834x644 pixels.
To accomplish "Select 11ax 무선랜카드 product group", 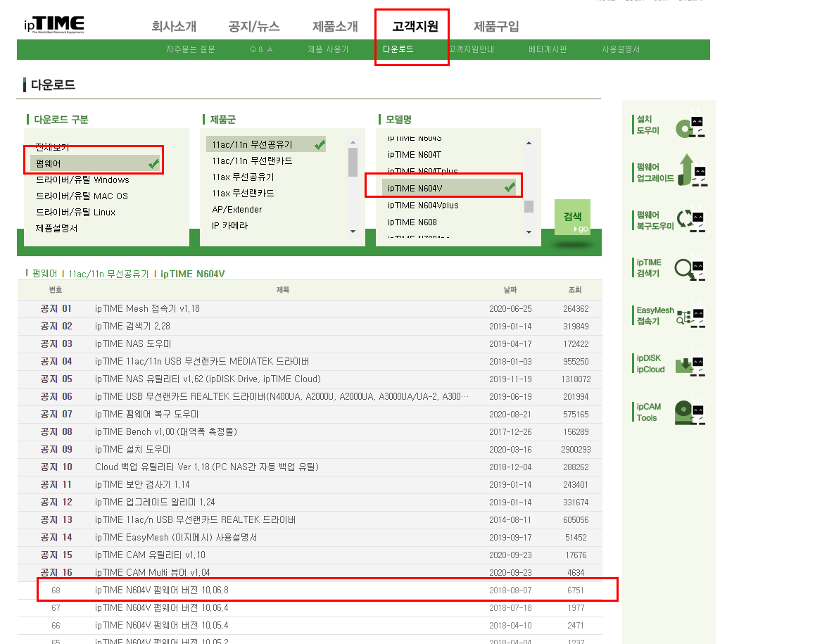I will [x=243, y=193].
